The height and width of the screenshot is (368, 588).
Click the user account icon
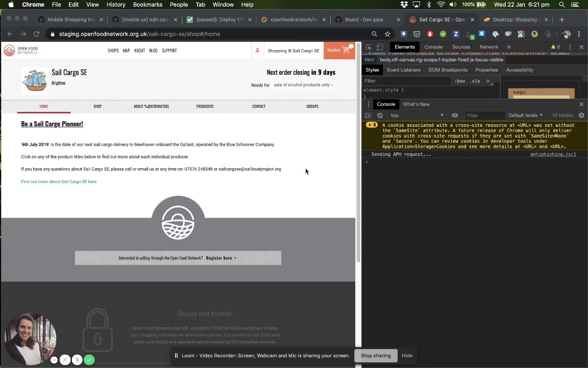click(257, 50)
